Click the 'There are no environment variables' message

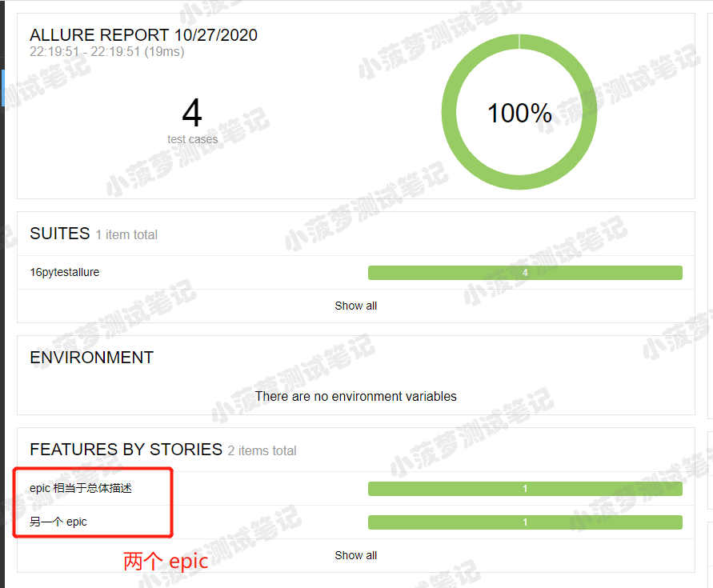click(x=355, y=397)
